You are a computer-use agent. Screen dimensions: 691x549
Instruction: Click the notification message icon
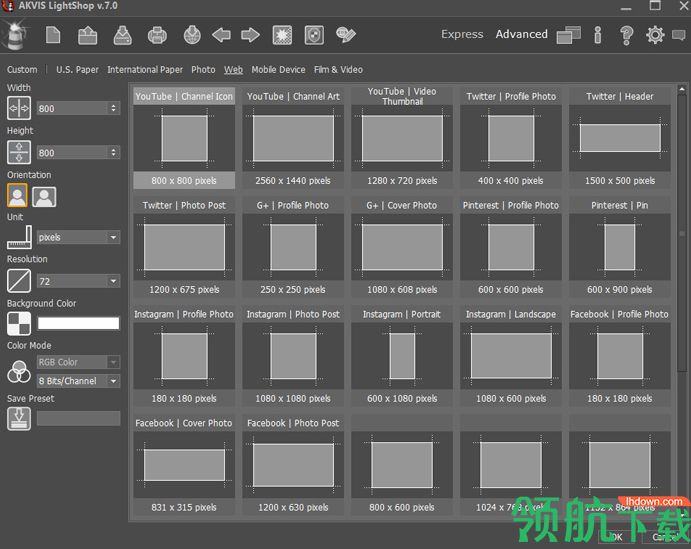[x=679, y=35]
